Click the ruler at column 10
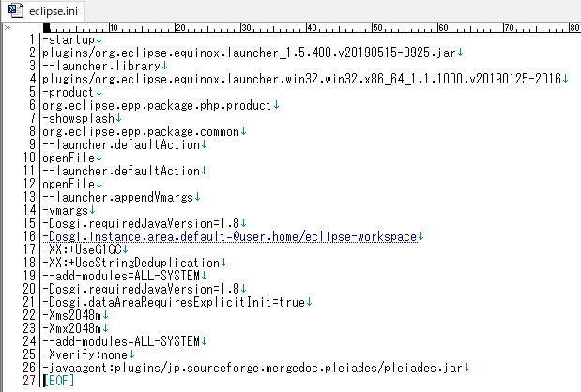The width and height of the screenshot is (581, 392). coord(114,28)
